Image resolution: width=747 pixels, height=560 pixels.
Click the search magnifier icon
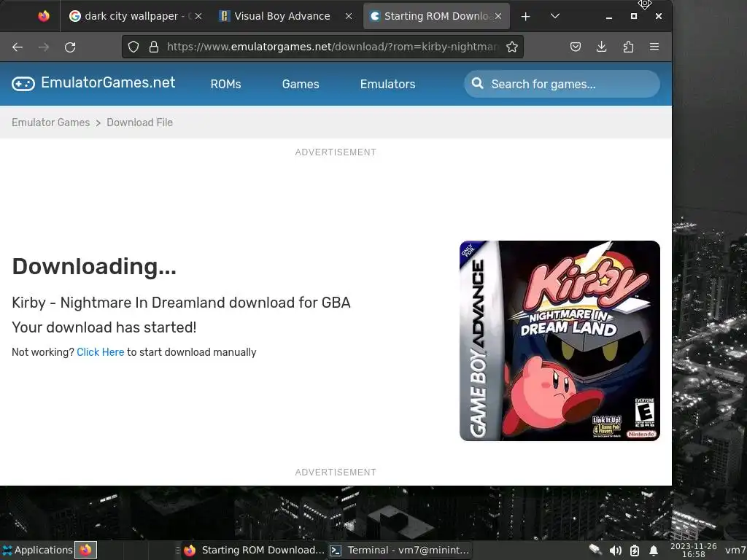point(477,84)
